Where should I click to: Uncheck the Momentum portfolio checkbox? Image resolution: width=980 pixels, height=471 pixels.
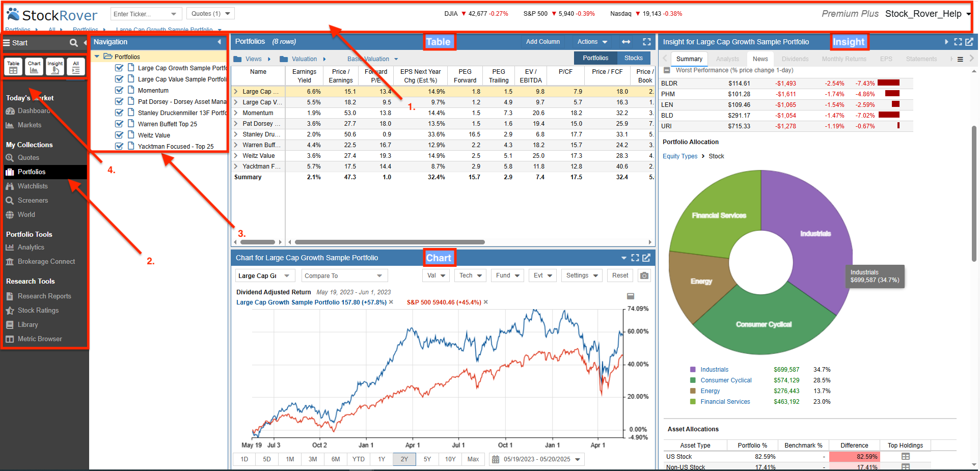[119, 90]
